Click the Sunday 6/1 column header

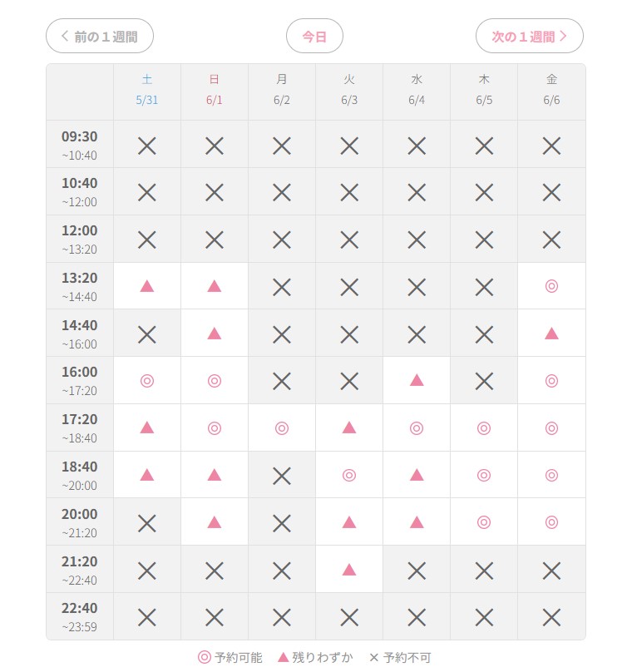coord(215,90)
